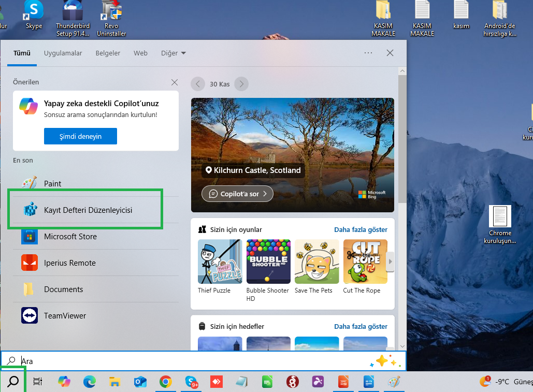Screen dimensions: 533x392
Task: Switch to the Web search tab
Action: [140, 53]
